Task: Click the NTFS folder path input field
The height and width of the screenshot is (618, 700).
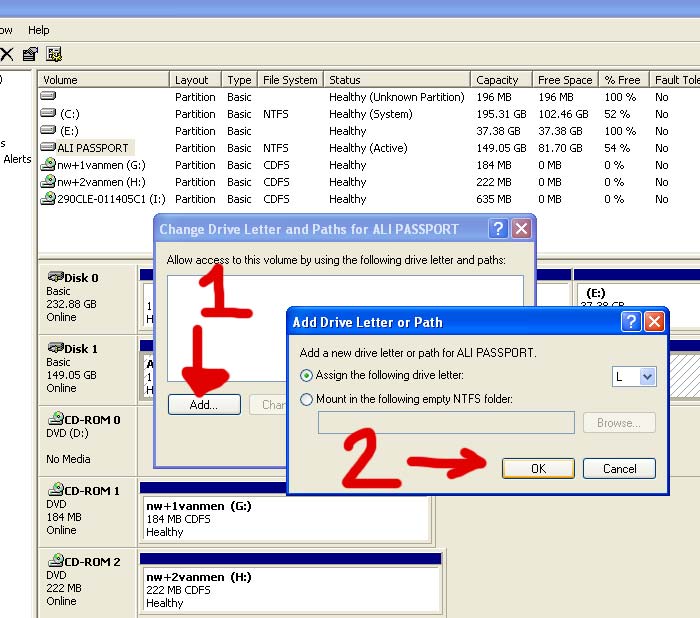Action: (446, 422)
